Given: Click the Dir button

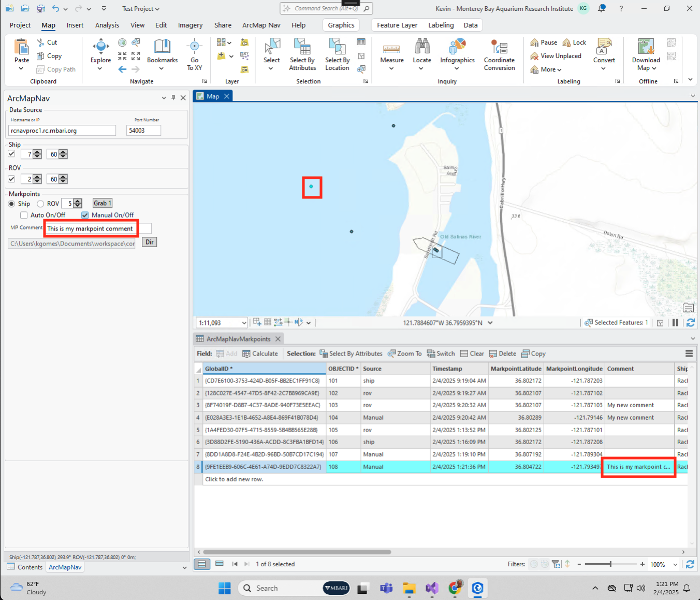Looking at the screenshot, I should [150, 242].
